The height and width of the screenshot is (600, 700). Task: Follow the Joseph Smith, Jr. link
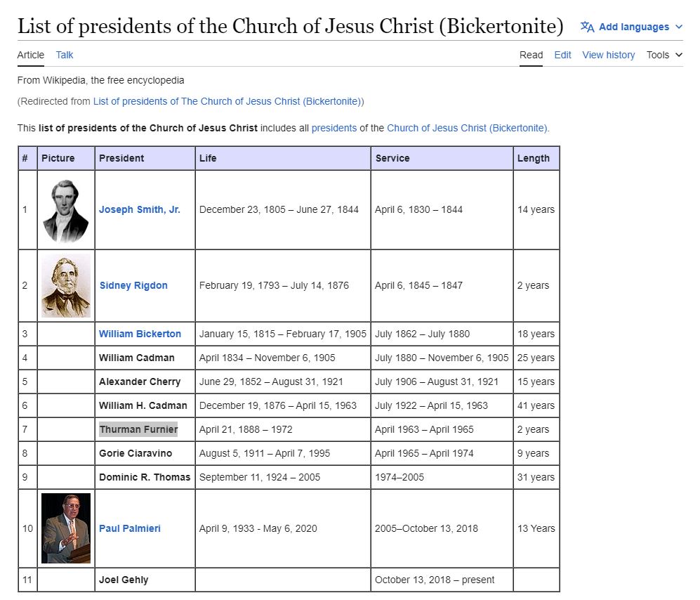coord(139,209)
